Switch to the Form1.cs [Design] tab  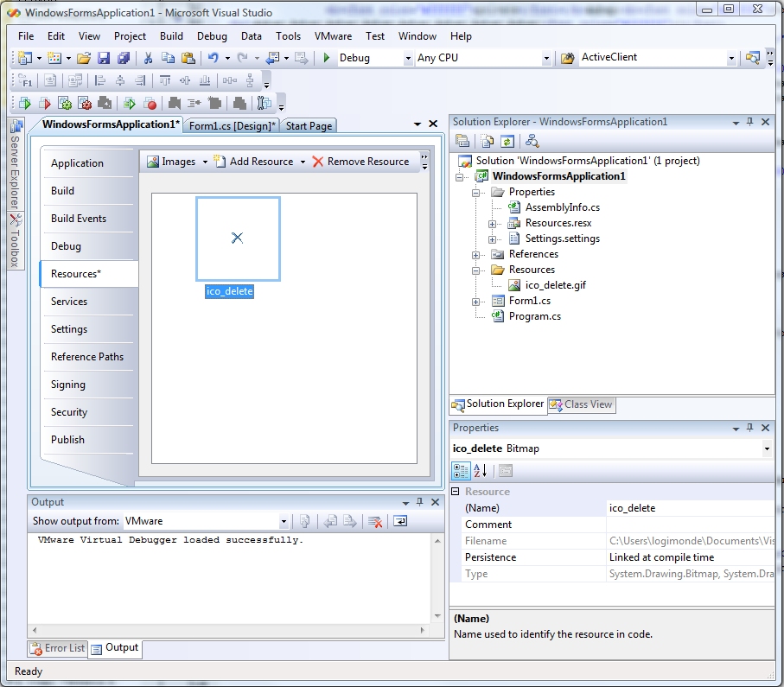231,126
